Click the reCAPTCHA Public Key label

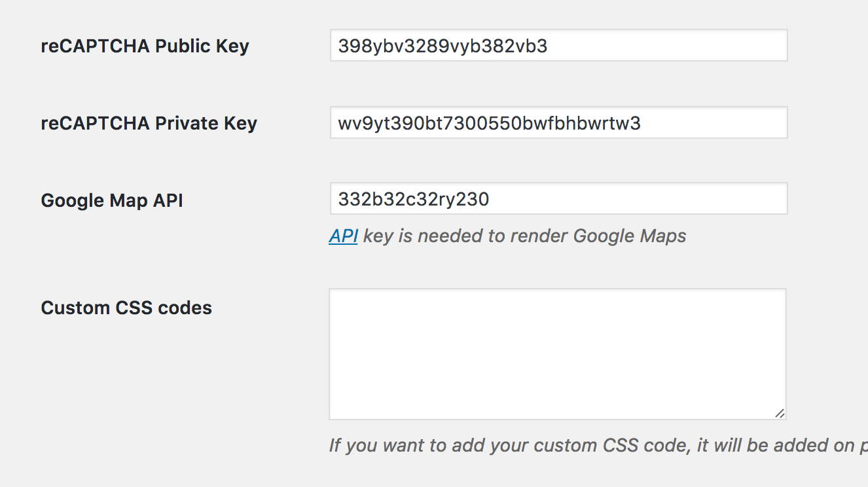coord(145,46)
